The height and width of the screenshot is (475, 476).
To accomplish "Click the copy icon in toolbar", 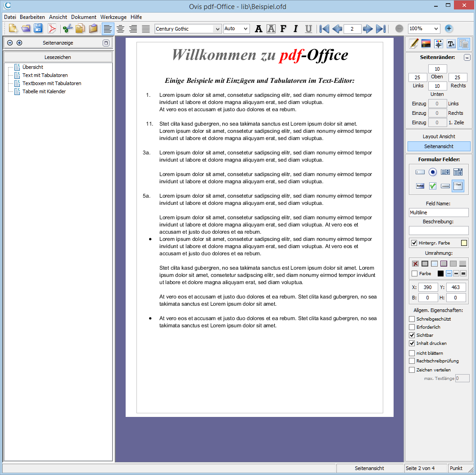I will pos(80,28).
